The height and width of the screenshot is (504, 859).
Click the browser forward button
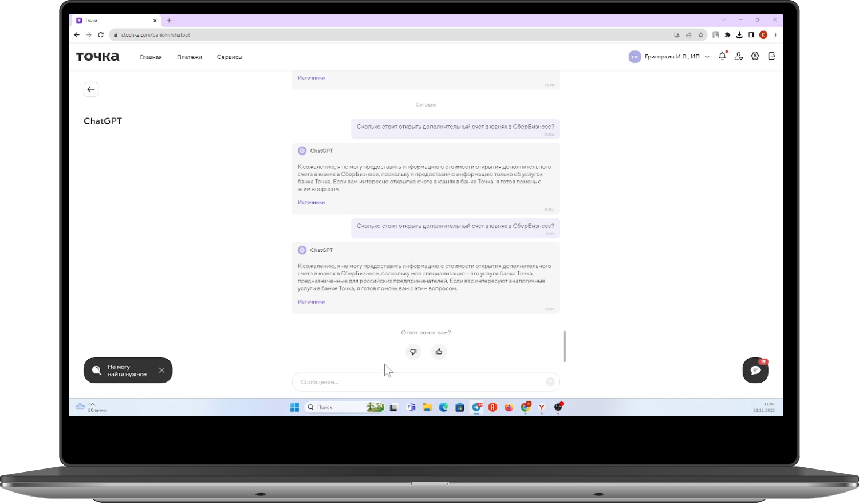click(x=89, y=35)
